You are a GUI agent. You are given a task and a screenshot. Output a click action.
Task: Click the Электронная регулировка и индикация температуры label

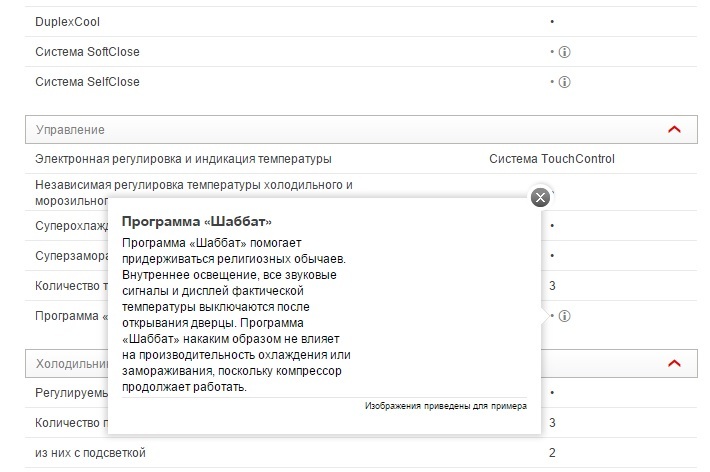(x=183, y=159)
